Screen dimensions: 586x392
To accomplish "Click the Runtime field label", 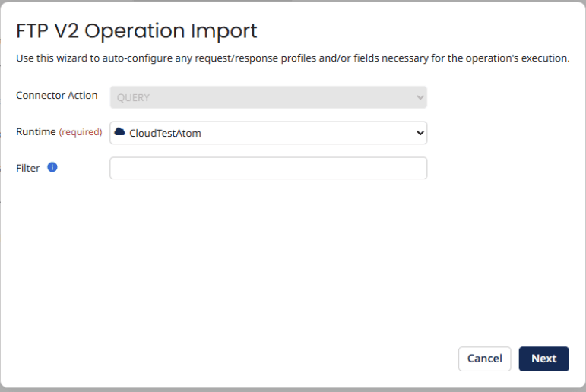I will pos(36,132).
